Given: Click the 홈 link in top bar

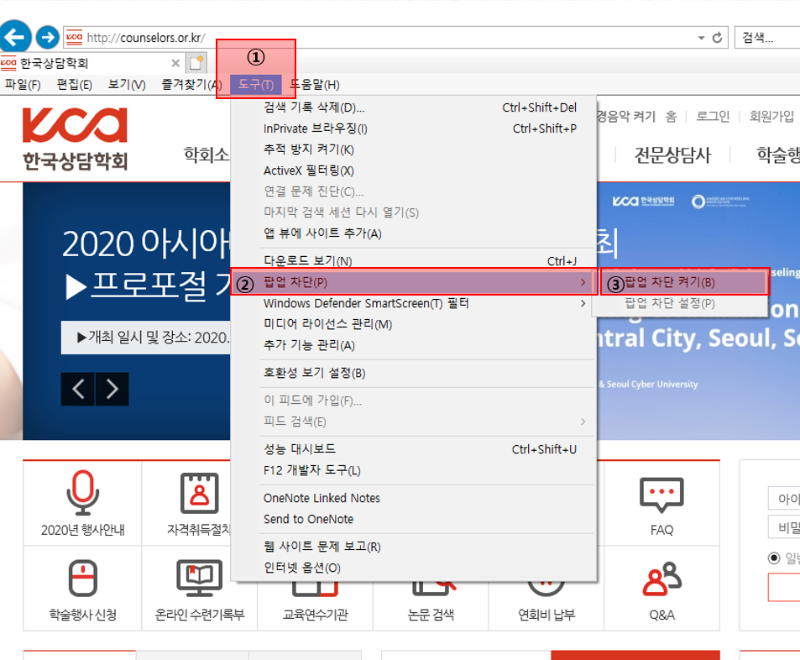Looking at the screenshot, I should [671, 117].
